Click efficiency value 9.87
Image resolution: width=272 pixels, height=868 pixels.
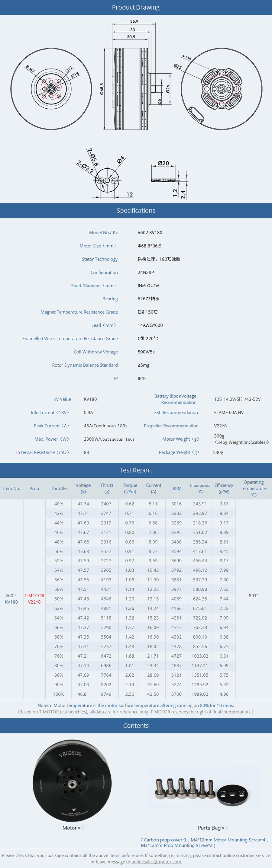click(x=224, y=504)
